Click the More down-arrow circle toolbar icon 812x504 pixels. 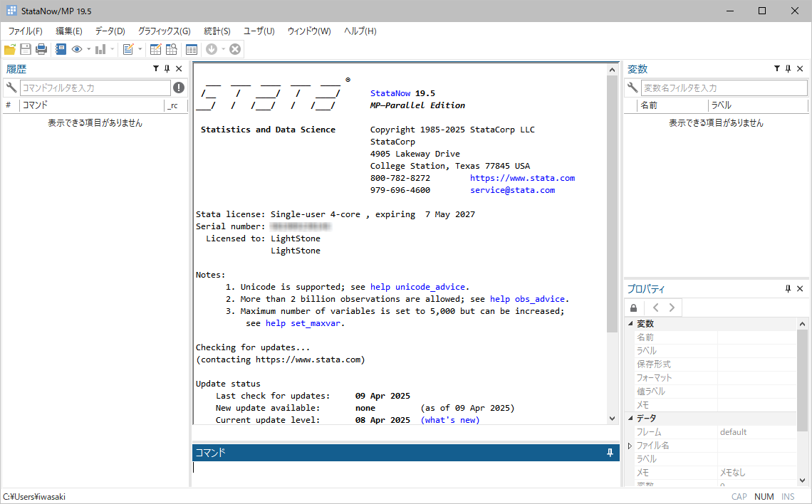pos(212,49)
